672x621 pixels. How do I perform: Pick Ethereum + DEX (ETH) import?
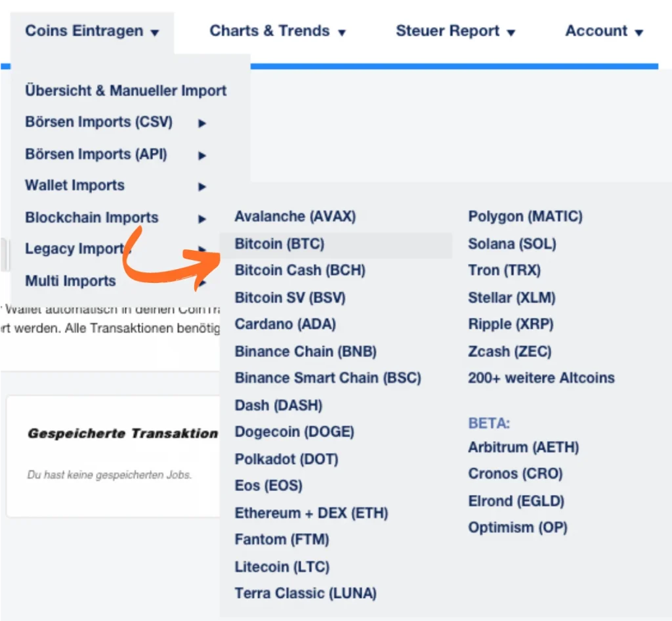pyautogui.click(x=311, y=513)
